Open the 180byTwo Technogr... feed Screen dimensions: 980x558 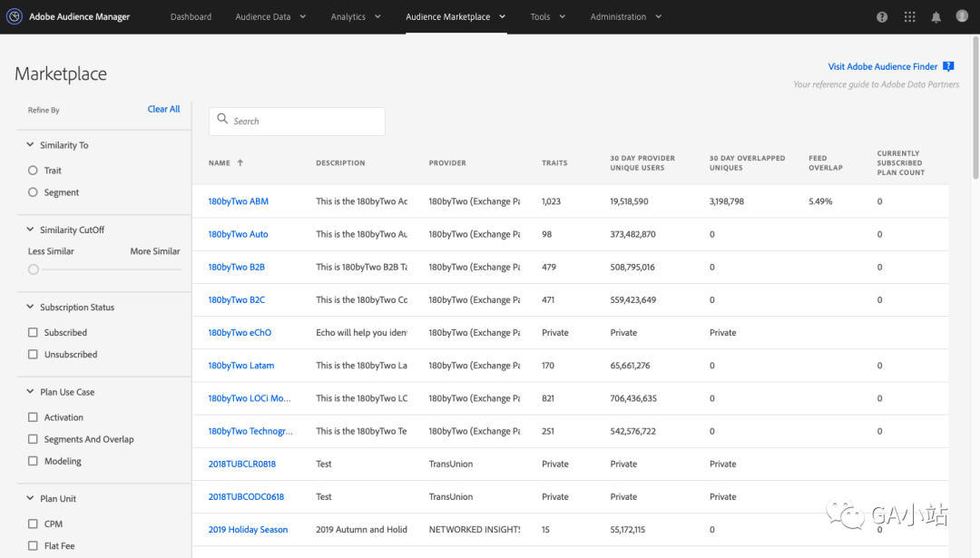[x=250, y=431]
